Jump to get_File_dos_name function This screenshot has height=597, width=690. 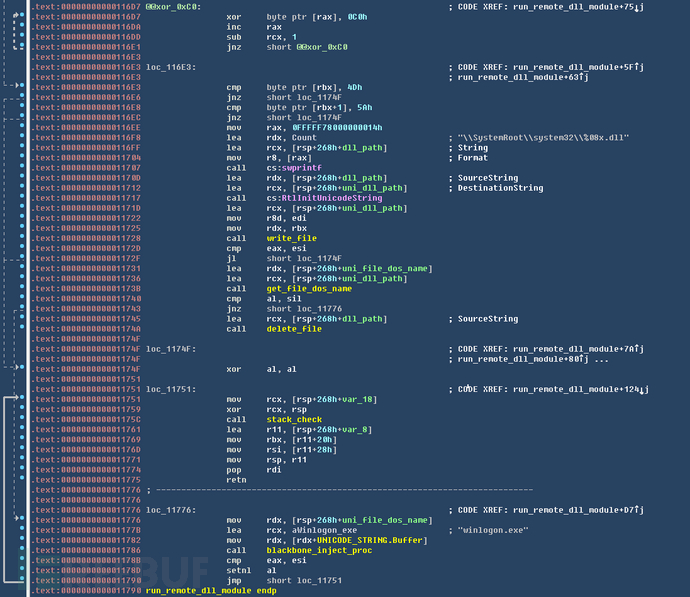tap(302, 288)
